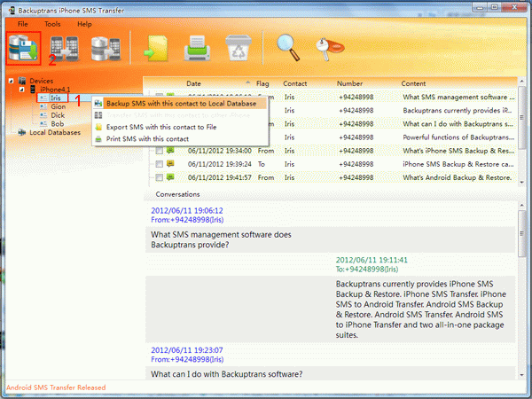Tick the checkbox for 19:34:00 message
Viewport: 532px width, 399px height.
[159, 151]
